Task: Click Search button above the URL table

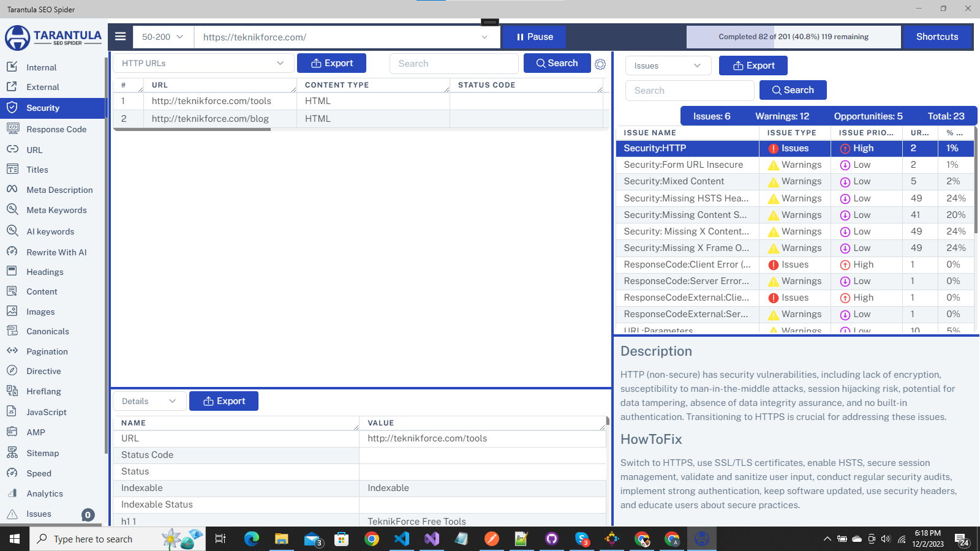Action: [x=557, y=63]
